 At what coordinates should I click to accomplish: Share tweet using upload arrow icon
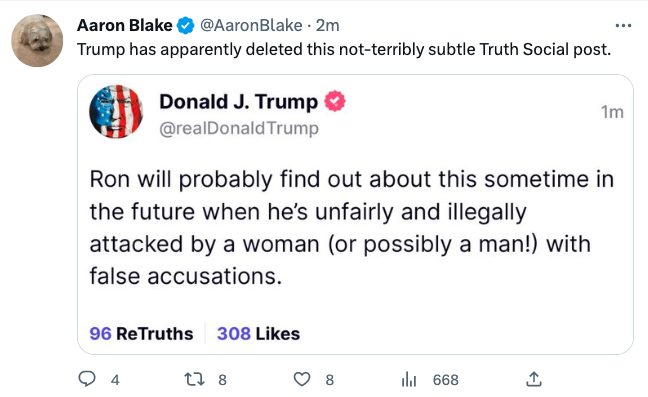(x=534, y=379)
